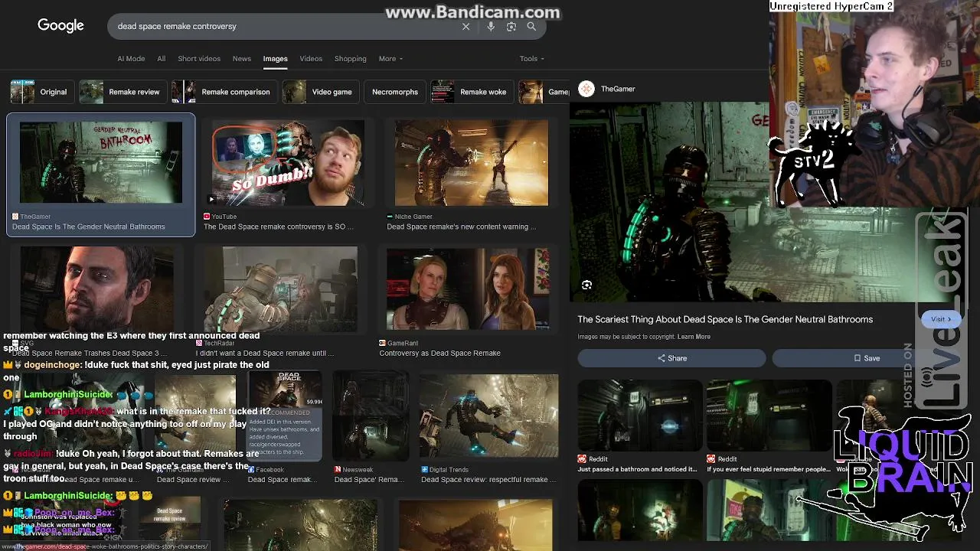Screen dimensions: 980x551
Task: Switch to AI Mode tab
Action: point(131,59)
